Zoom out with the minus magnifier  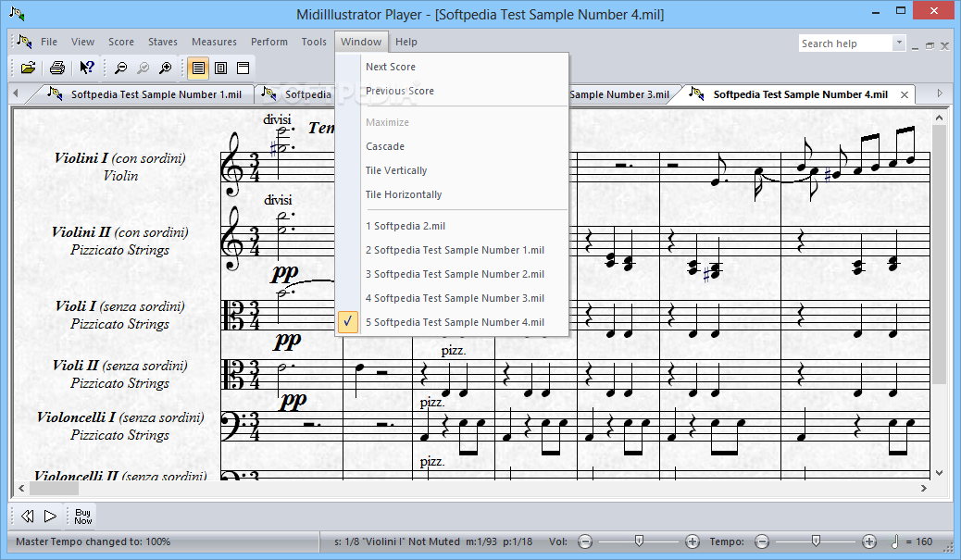(x=120, y=68)
